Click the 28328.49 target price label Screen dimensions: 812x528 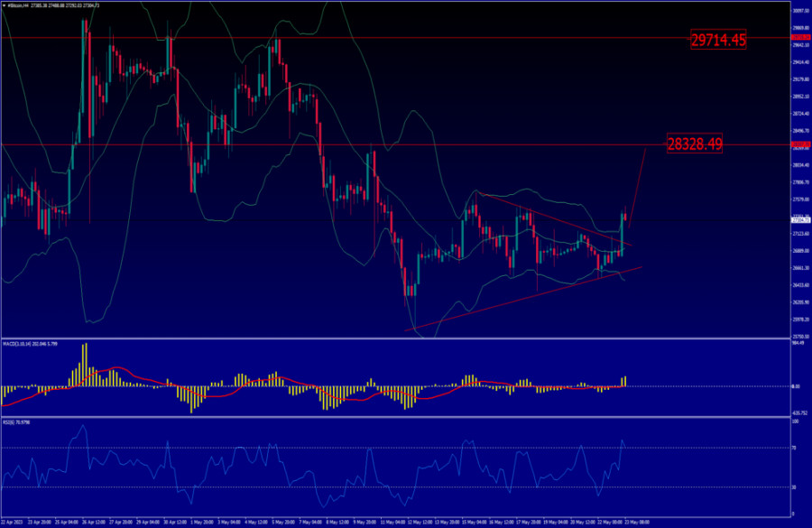(x=695, y=144)
